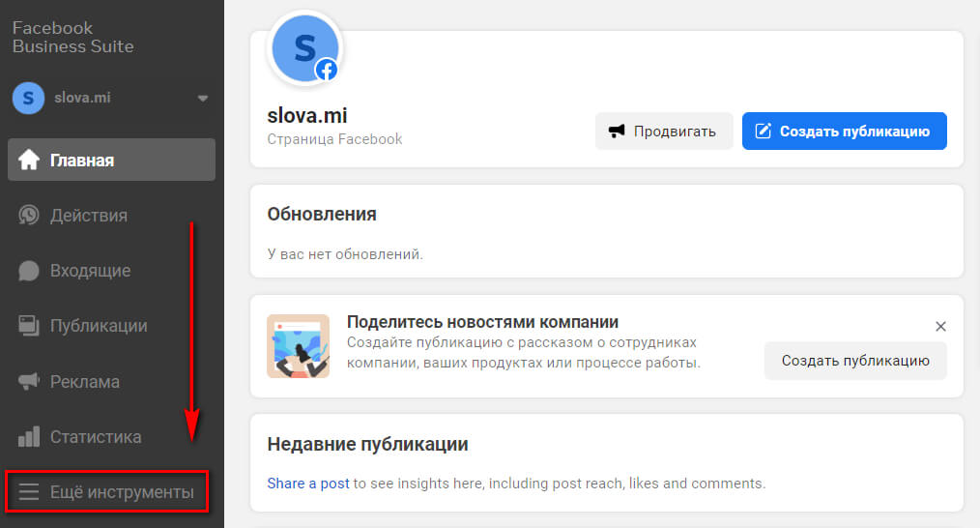Open the Публикации menu item
This screenshot has width=980, height=528.
[111, 325]
